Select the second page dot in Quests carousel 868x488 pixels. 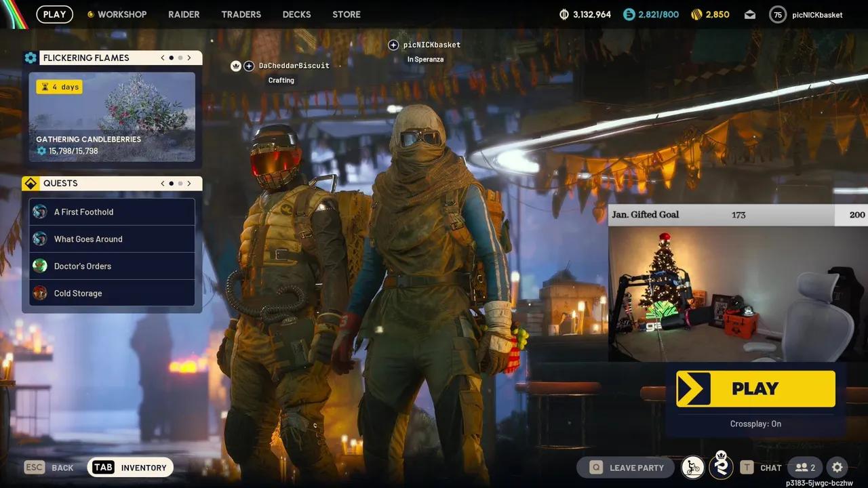[x=180, y=183]
